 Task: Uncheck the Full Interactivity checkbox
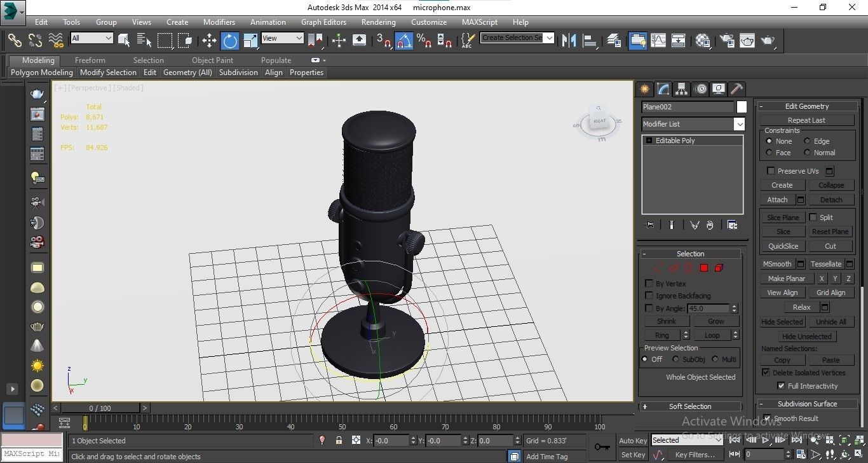781,386
